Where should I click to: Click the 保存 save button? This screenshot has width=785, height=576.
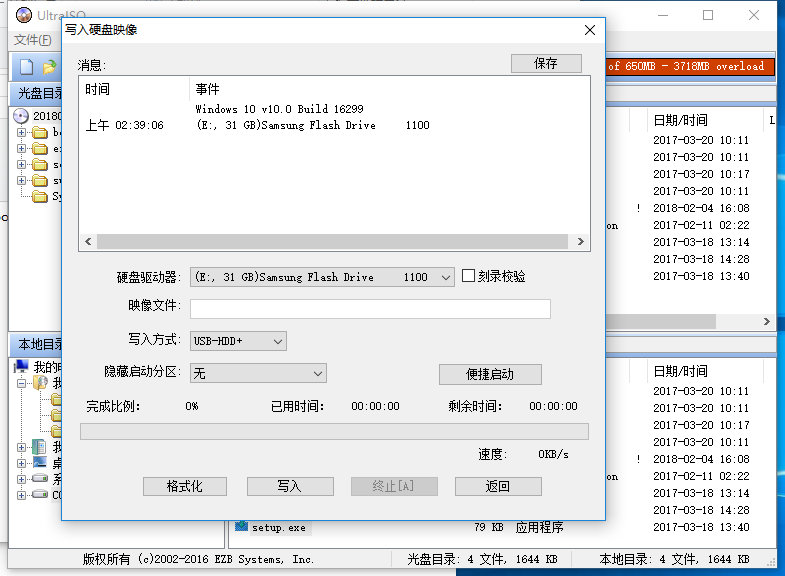546,64
